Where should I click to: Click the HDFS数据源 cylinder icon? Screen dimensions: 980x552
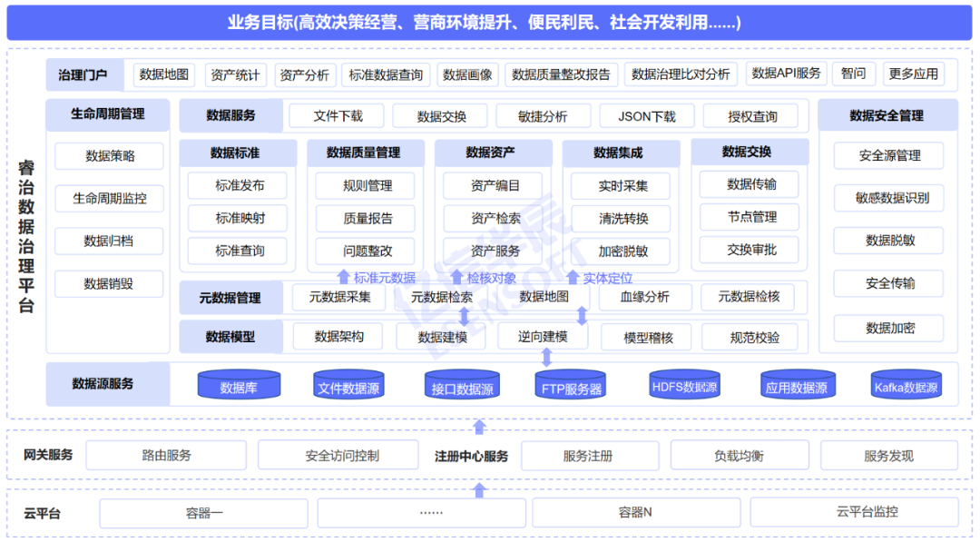686,385
